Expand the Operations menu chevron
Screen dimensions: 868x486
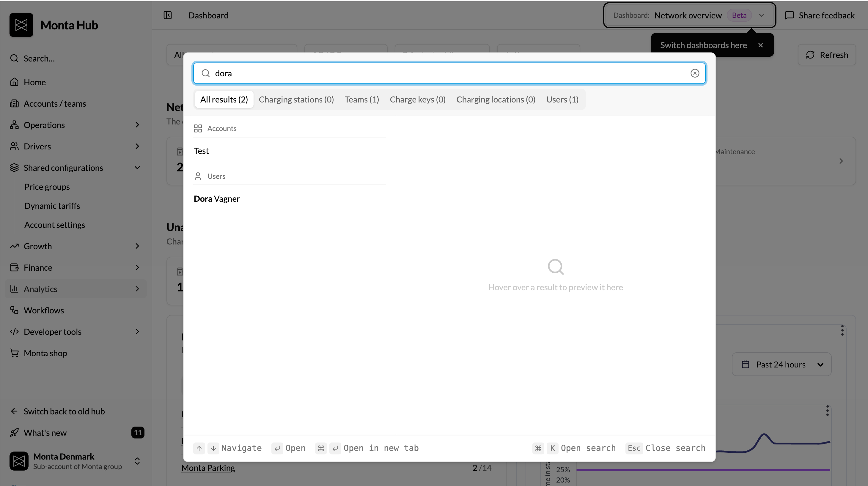click(x=137, y=125)
